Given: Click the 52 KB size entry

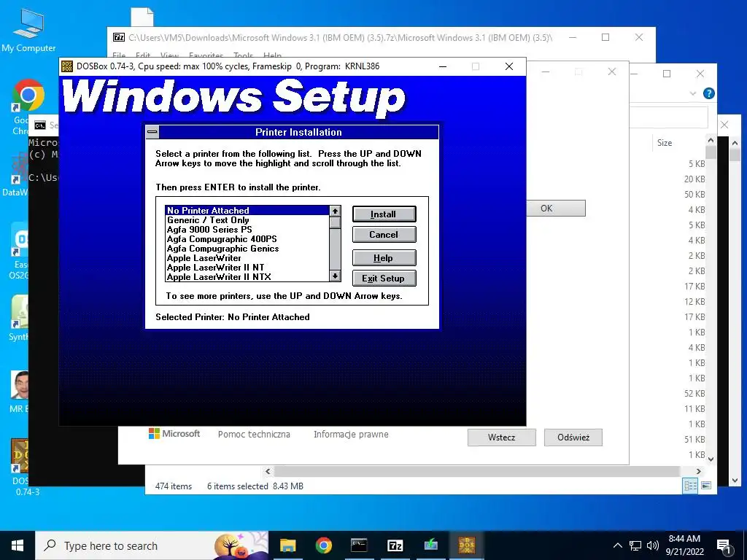Looking at the screenshot, I should (694, 393).
